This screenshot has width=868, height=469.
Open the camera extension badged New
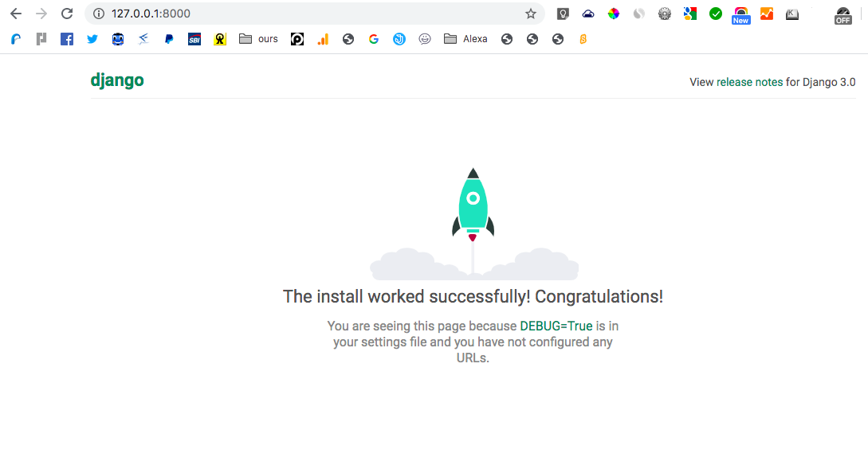click(x=740, y=15)
